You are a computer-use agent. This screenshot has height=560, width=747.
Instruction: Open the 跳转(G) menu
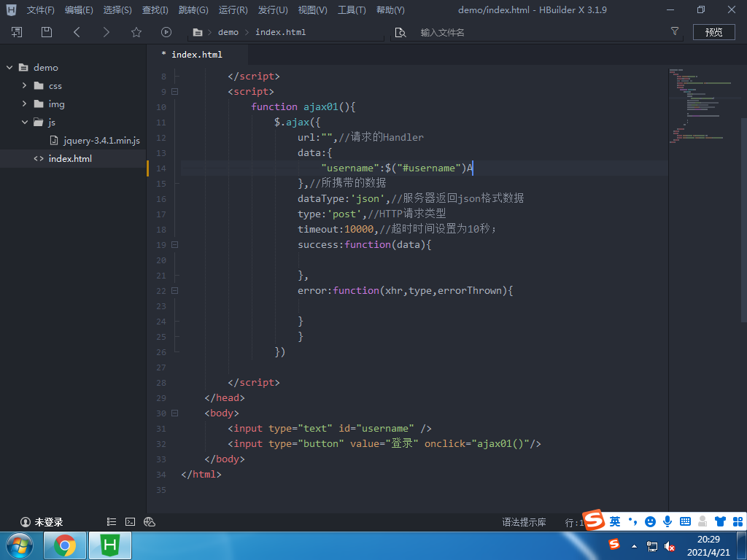click(x=193, y=10)
